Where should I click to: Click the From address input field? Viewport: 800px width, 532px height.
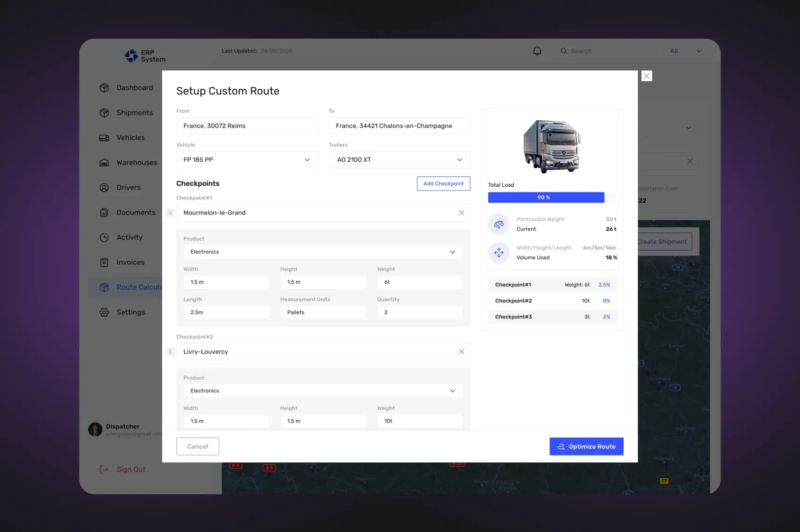pos(247,126)
